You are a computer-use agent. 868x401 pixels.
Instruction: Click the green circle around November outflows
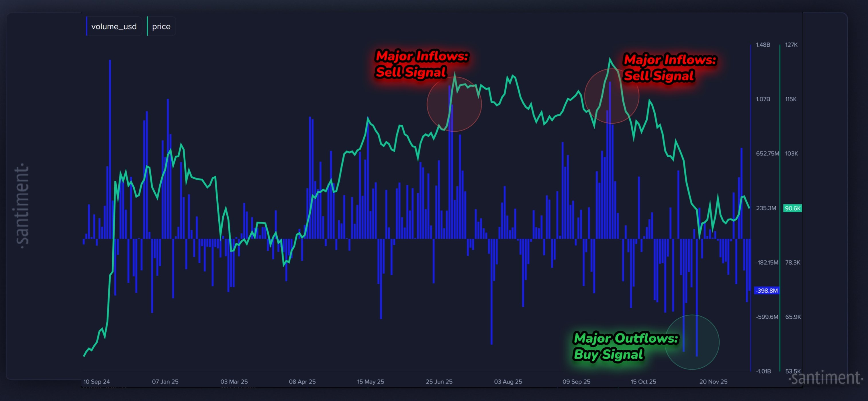692,342
